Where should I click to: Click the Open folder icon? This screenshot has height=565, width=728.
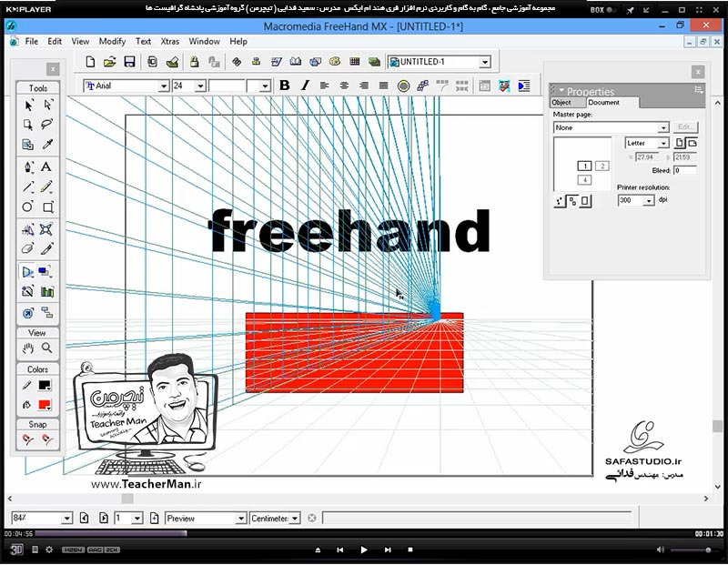tap(109, 62)
